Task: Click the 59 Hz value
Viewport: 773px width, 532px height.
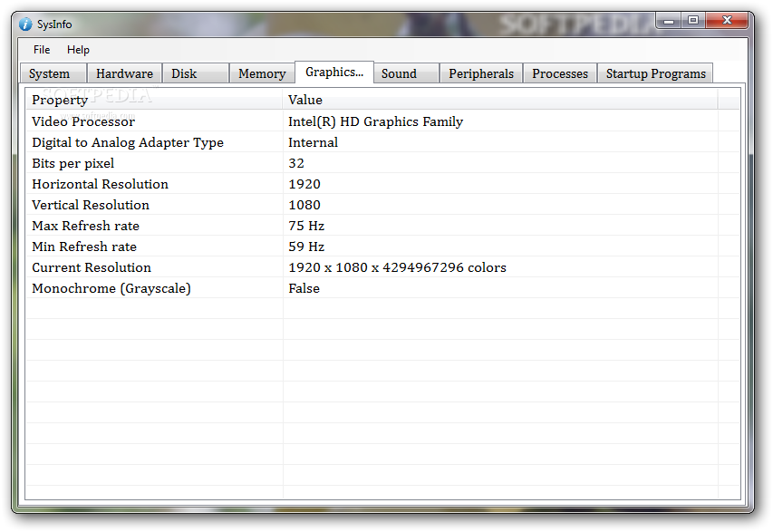Action: coord(306,246)
